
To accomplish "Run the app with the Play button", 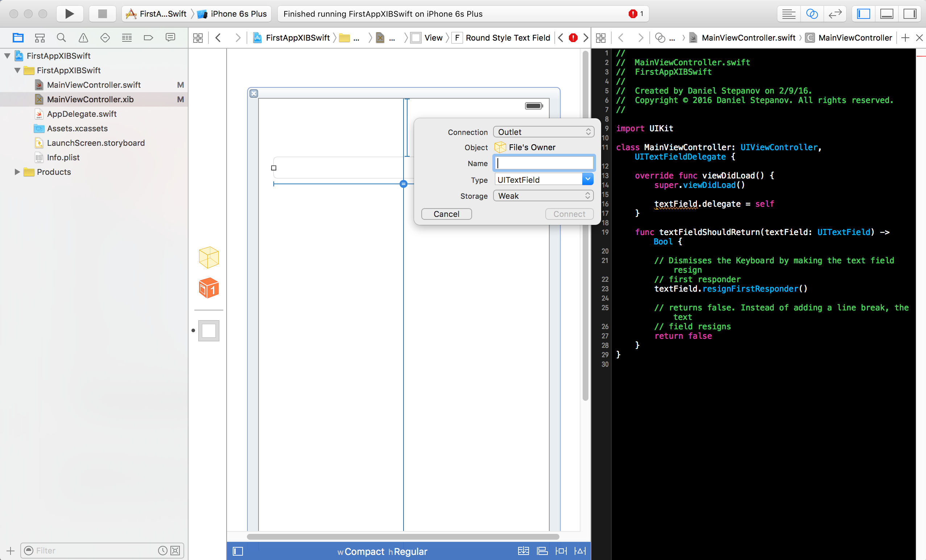I will [x=70, y=14].
